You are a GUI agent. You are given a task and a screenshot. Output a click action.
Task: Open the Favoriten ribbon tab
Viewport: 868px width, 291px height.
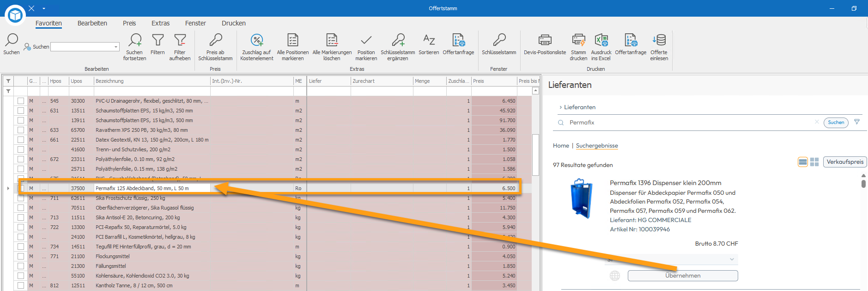pyautogui.click(x=49, y=23)
